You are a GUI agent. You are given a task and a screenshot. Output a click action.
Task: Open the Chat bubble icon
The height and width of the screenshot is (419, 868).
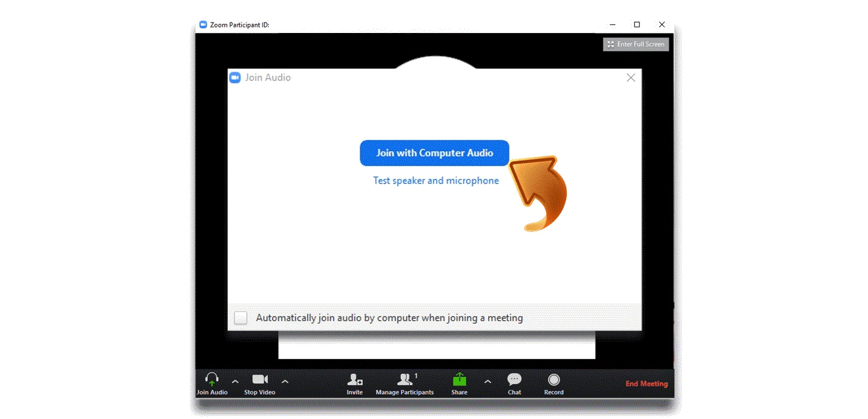(x=514, y=380)
